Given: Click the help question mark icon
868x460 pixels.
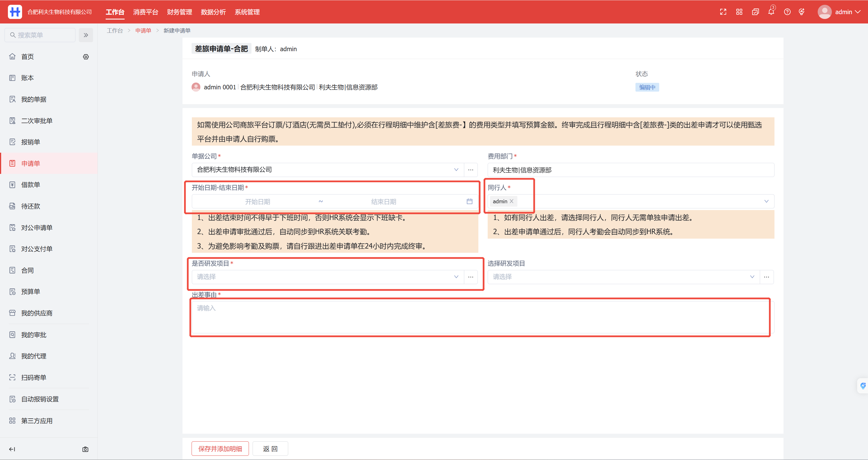Looking at the screenshot, I should point(787,12).
